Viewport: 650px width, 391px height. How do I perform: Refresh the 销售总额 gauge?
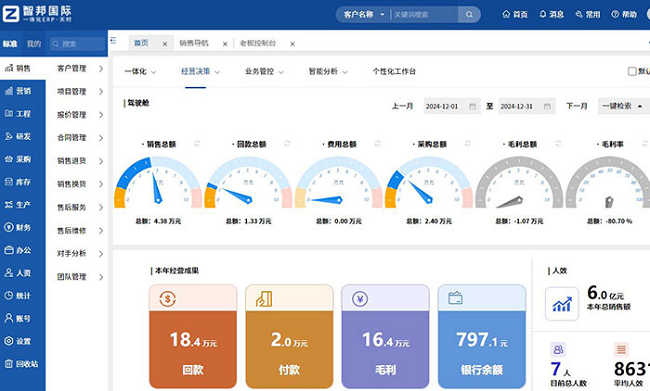[x=197, y=143]
